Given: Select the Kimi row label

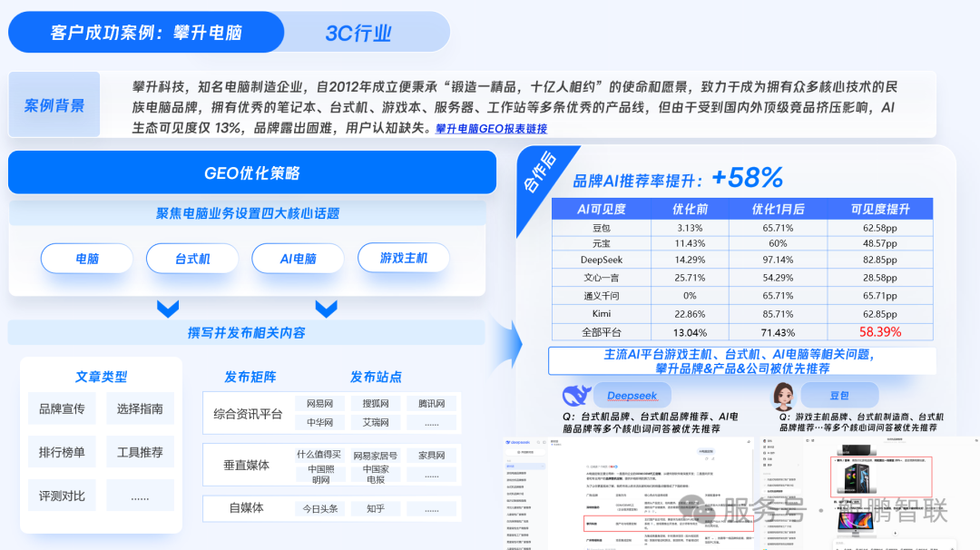Looking at the screenshot, I should coord(602,313).
